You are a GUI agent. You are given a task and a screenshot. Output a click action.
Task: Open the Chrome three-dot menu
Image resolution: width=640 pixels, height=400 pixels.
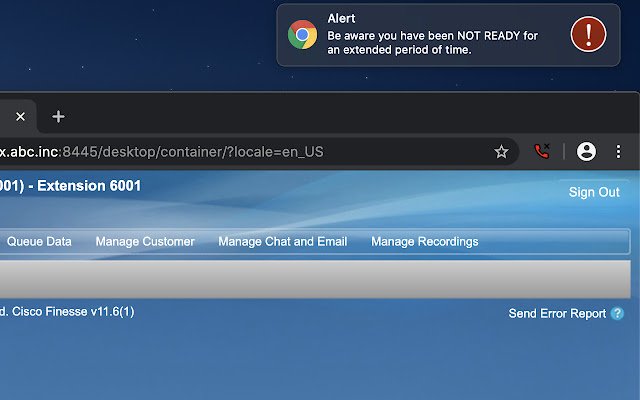618,151
